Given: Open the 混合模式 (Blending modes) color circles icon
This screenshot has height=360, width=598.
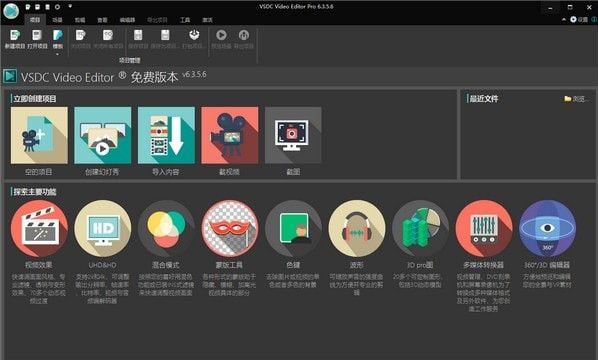Looking at the screenshot, I should pyautogui.click(x=166, y=228).
